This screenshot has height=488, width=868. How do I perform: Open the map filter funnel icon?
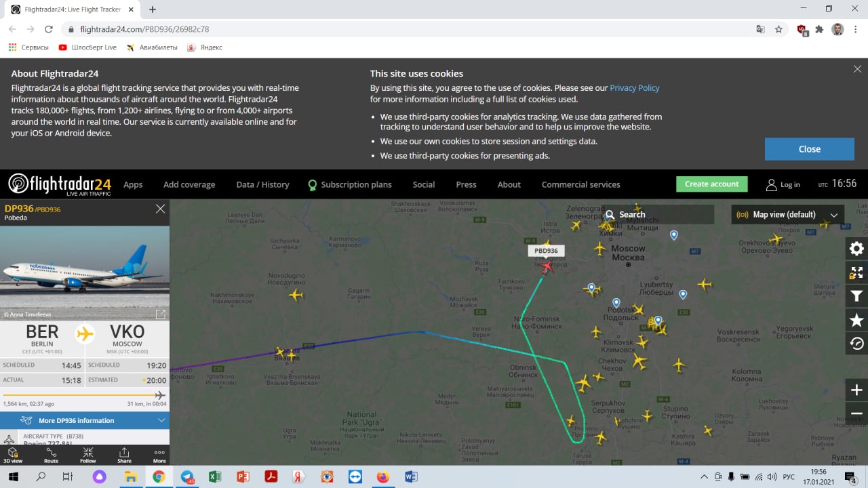pyautogui.click(x=856, y=296)
